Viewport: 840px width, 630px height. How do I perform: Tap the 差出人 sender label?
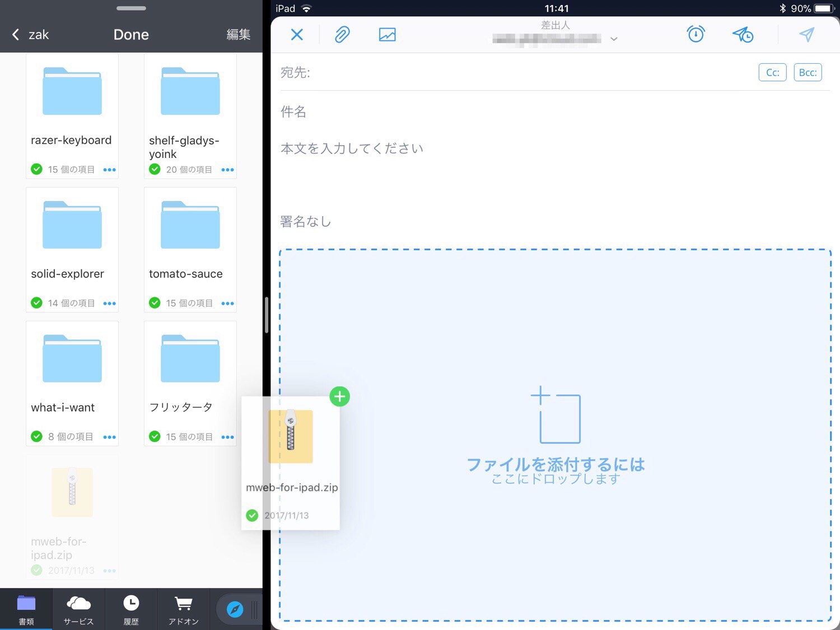click(555, 25)
